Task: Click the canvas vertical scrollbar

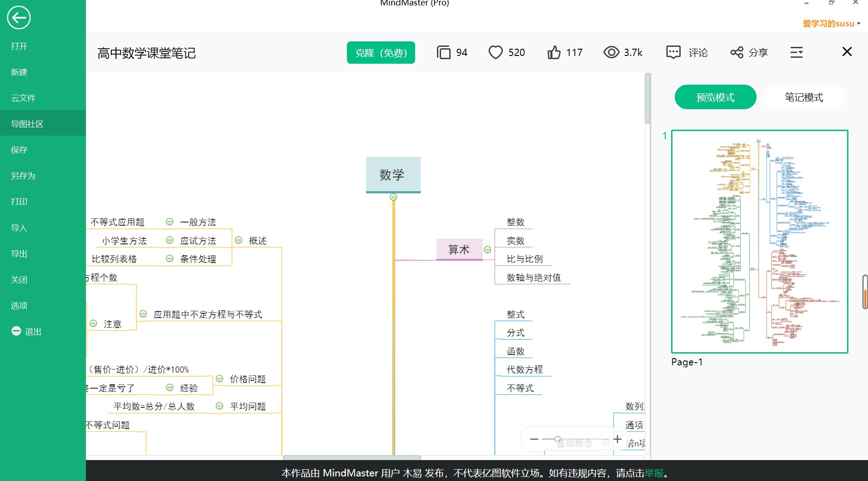Action: (647, 99)
